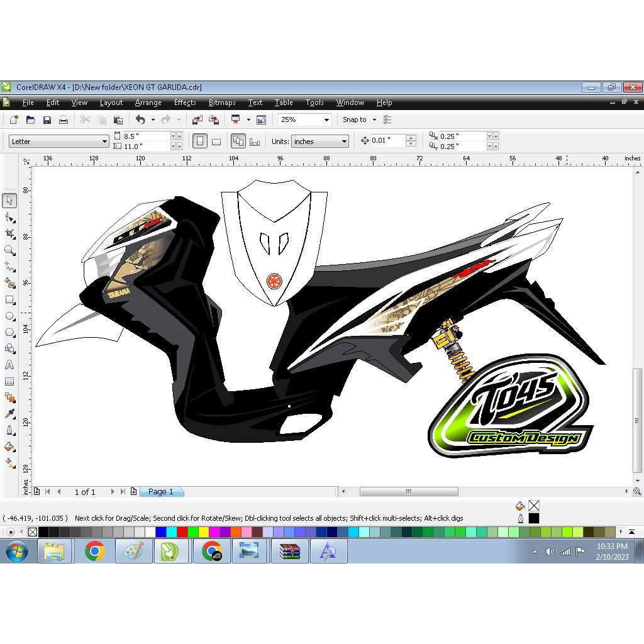Open the Bitmaps menu

coord(222,103)
